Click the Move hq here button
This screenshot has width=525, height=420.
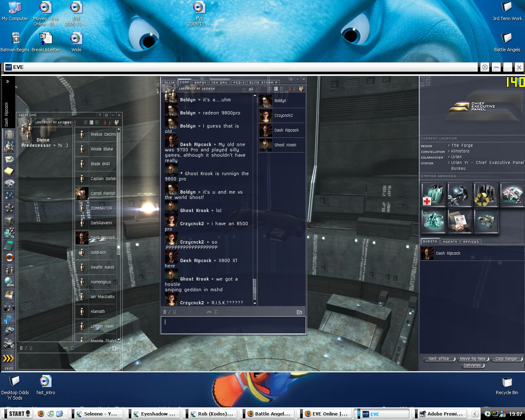pyautogui.click(x=472, y=359)
